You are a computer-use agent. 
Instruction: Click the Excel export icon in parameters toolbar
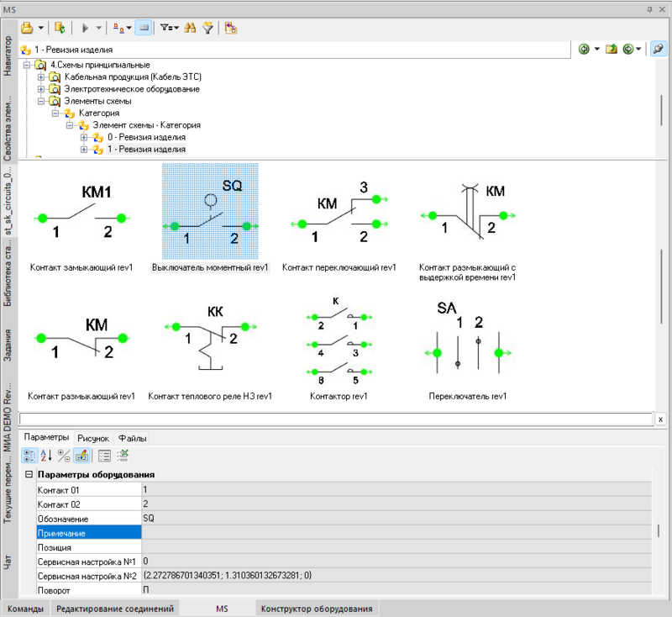[123, 456]
